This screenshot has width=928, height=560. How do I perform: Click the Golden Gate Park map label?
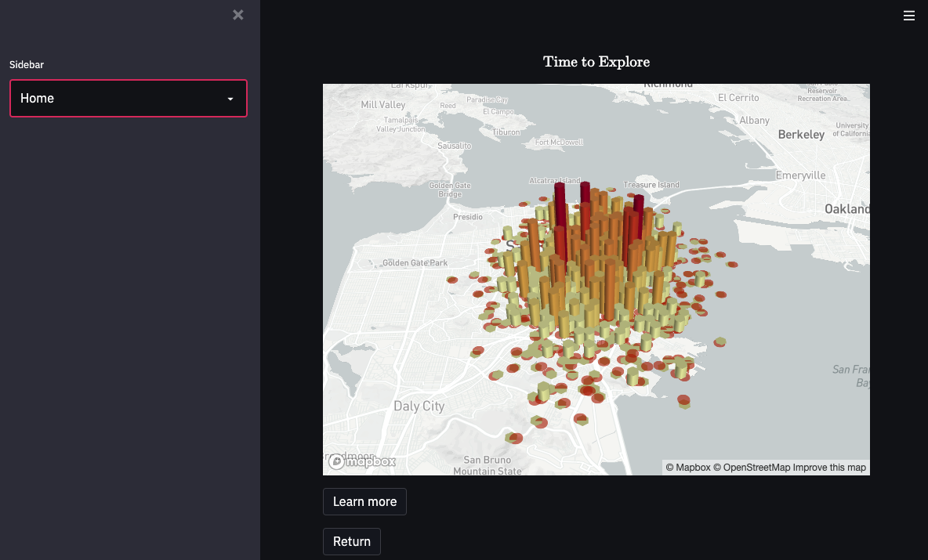pos(415,262)
